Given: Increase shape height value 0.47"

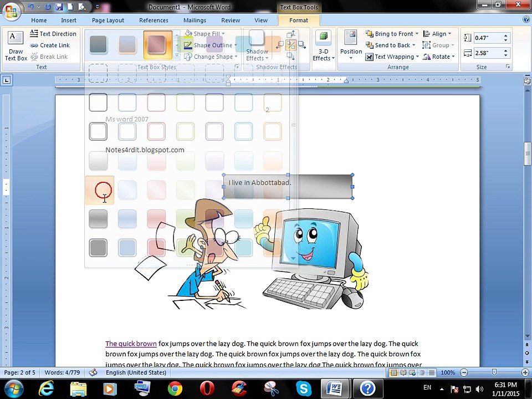Looking at the screenshot, I should click(506, 35).
